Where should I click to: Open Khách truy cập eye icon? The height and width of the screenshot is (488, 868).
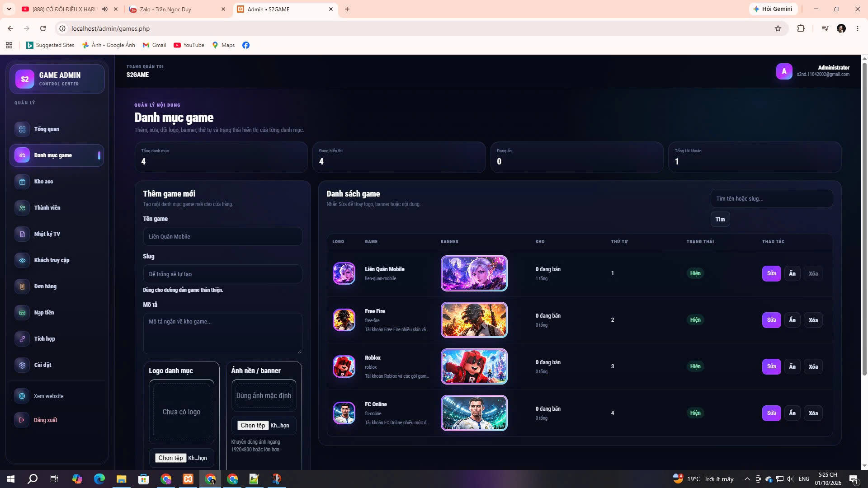click(x=22, y=260)
